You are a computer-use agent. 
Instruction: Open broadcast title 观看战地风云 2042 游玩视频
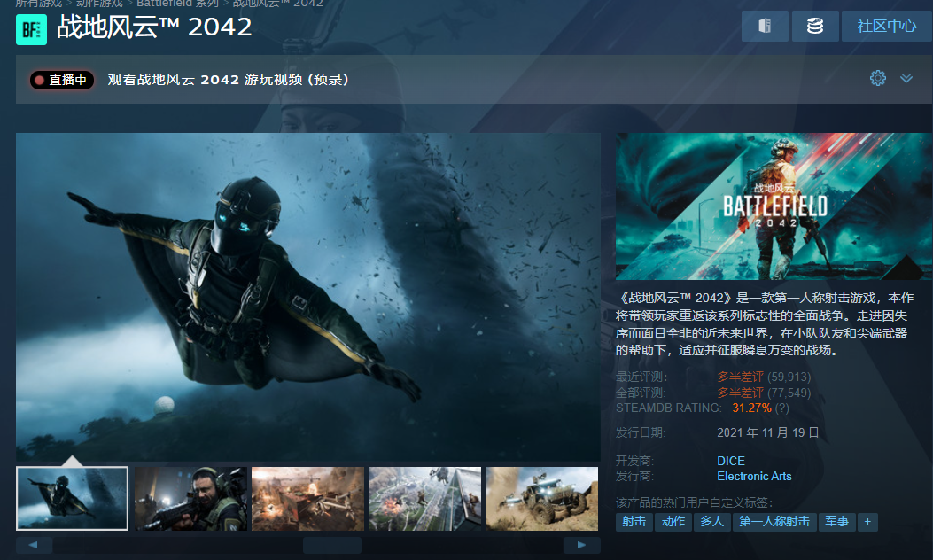click(x=228, y=80)
